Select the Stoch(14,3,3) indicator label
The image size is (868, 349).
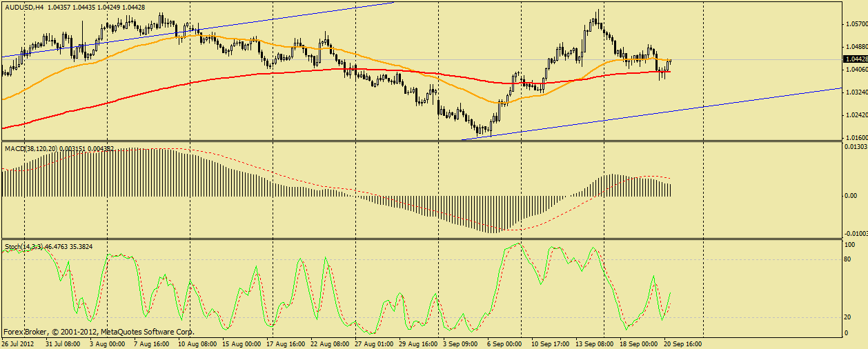[24, 246]
